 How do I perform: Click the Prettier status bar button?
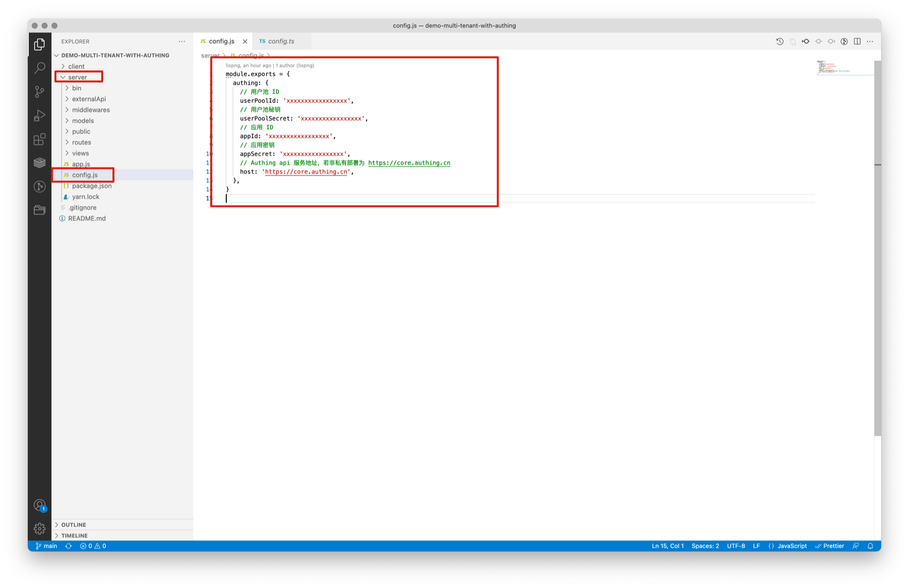pos(829,546)
